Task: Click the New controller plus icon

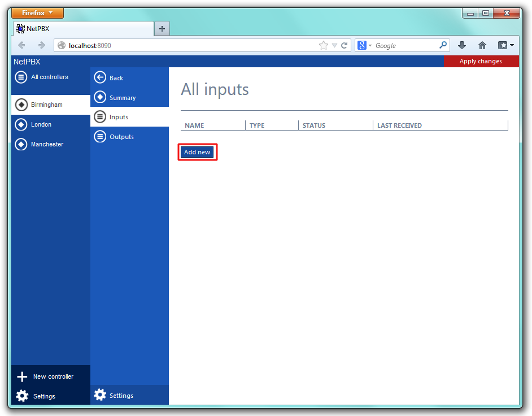Action: [22, 377]
